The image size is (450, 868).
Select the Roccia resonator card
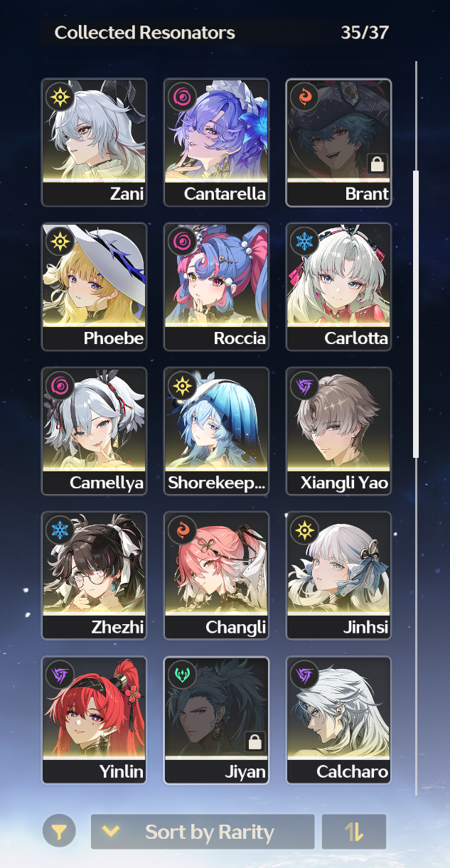tap(216, 286)
